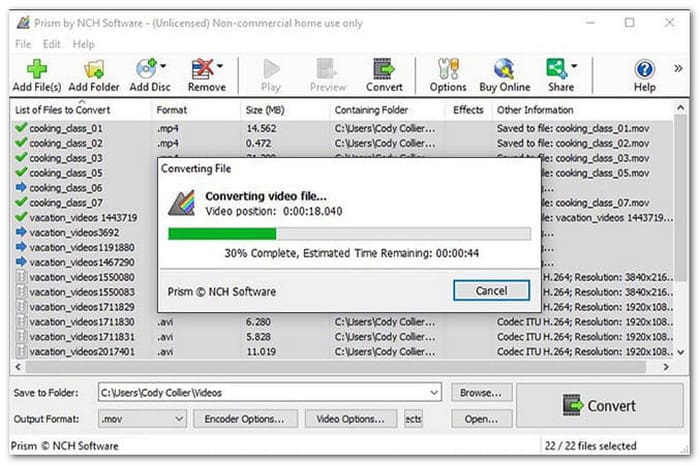Open the Remove dropdown arrow
This screenshot has height=465, width=700.
[220, 66]
